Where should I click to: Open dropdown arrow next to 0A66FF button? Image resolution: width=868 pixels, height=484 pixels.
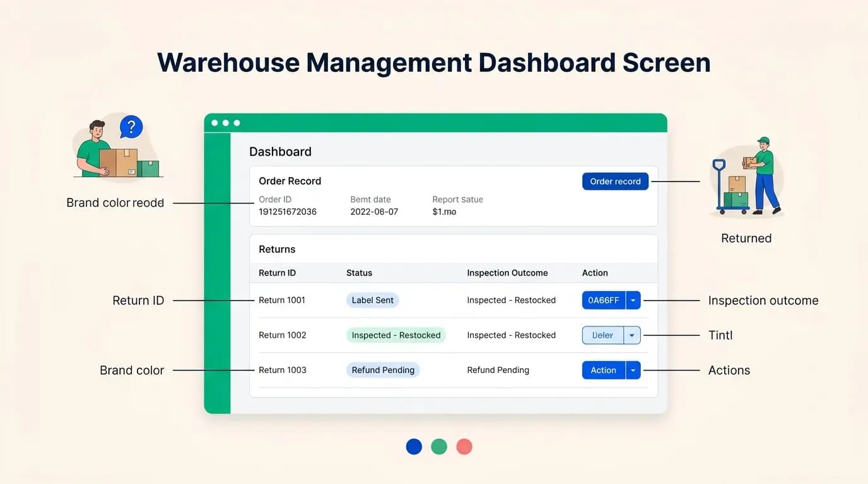click(633, 301)
